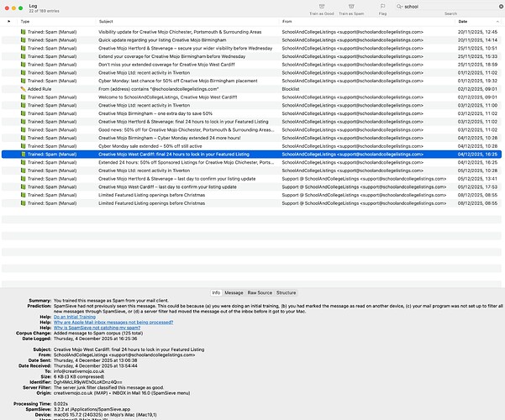This screenshot has height=420, width=505.
Task: Click the magnifying glass search icon
Action: (x=398, y=6)
